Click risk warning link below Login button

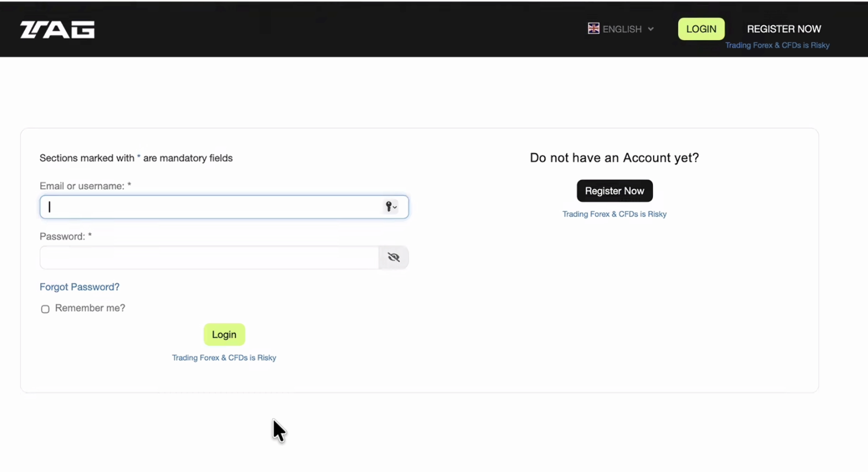coord(224,358)
